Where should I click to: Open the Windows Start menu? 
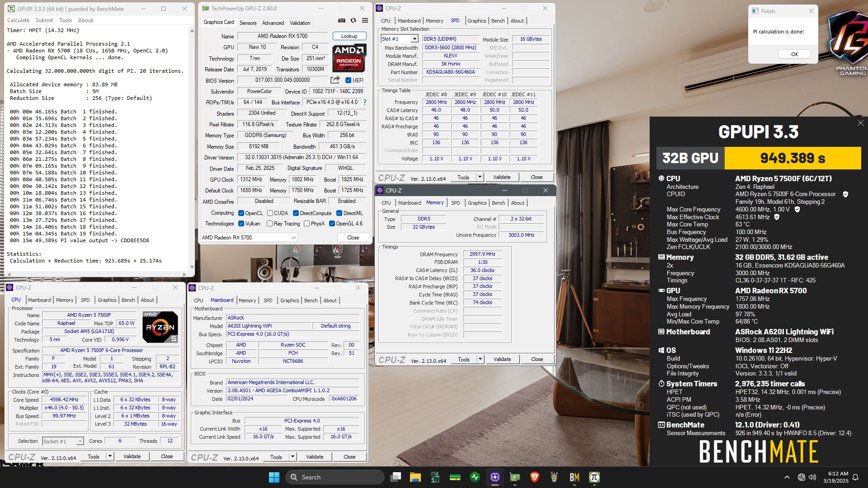(274, 477)
